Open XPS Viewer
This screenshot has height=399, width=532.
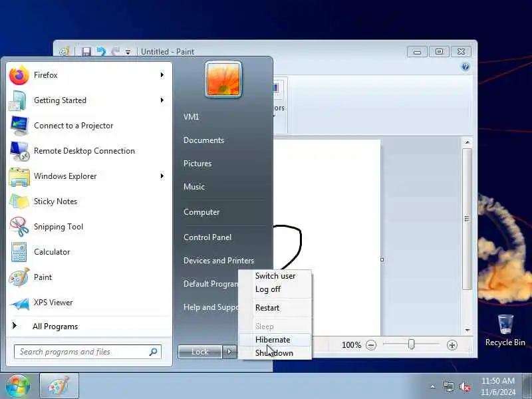(89, 303)
